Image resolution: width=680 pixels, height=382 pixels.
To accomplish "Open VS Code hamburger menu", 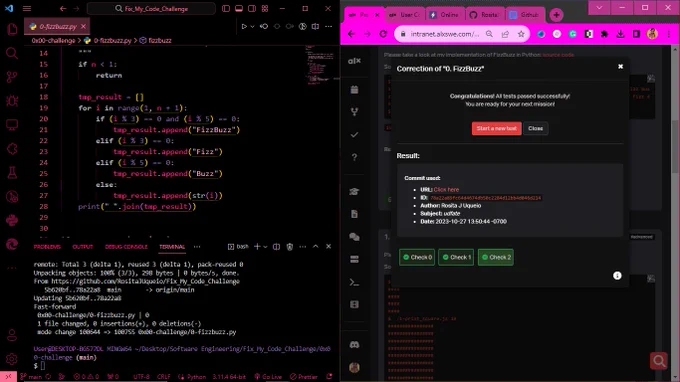I will click(x=27, y=8).
